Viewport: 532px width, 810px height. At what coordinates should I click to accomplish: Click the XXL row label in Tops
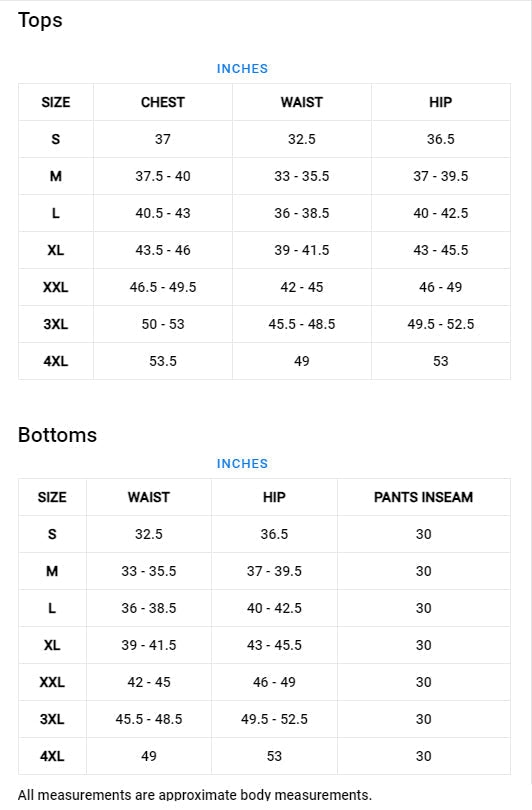[56, 287]
